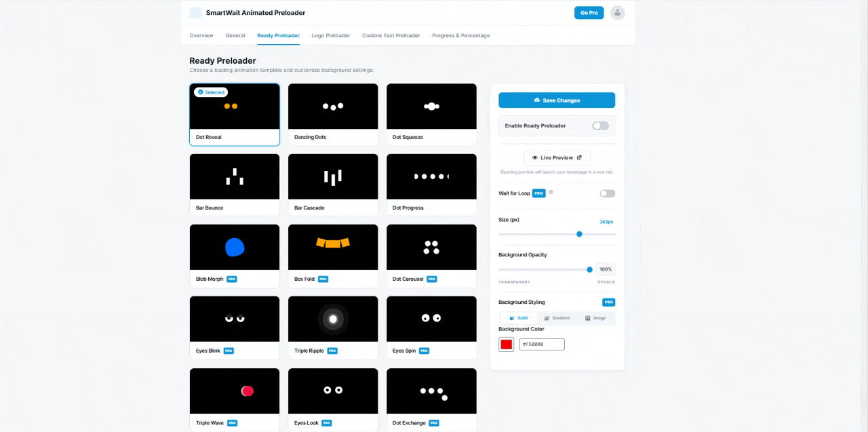This screenshot has width=868, height=432.
Task: Open Live Preview in new tab
Action: point(557,157)
